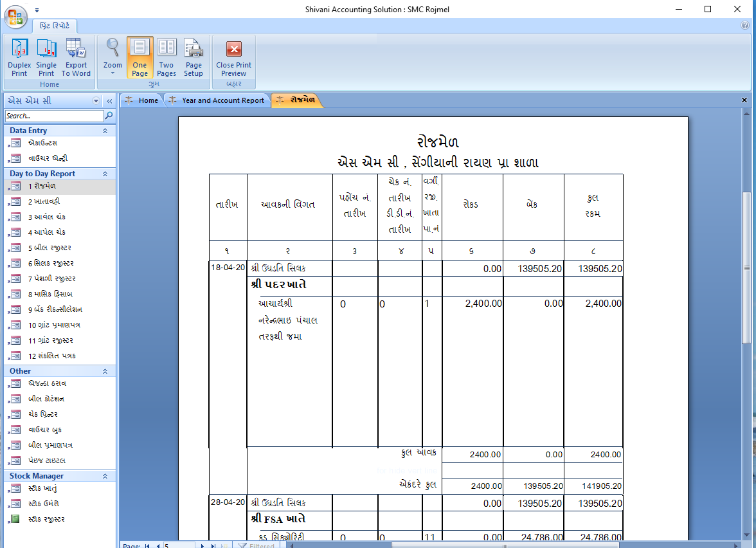Image resolution: width=756 pixels, height=548 pixels.
Task: Go to the next page
Action: pyautogui.click(x=203, y=544)
